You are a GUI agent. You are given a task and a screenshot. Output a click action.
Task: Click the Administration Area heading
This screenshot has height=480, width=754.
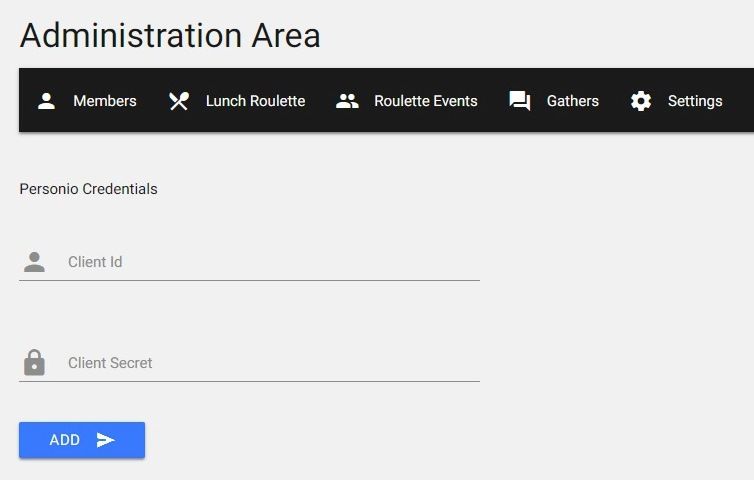pyautogui.click(x=170, y=36)
